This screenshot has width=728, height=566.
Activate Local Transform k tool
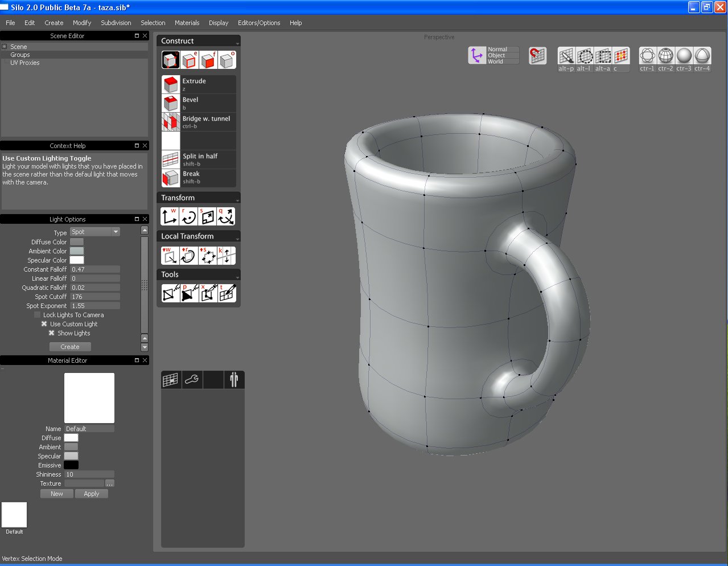[x=227, y=256]
